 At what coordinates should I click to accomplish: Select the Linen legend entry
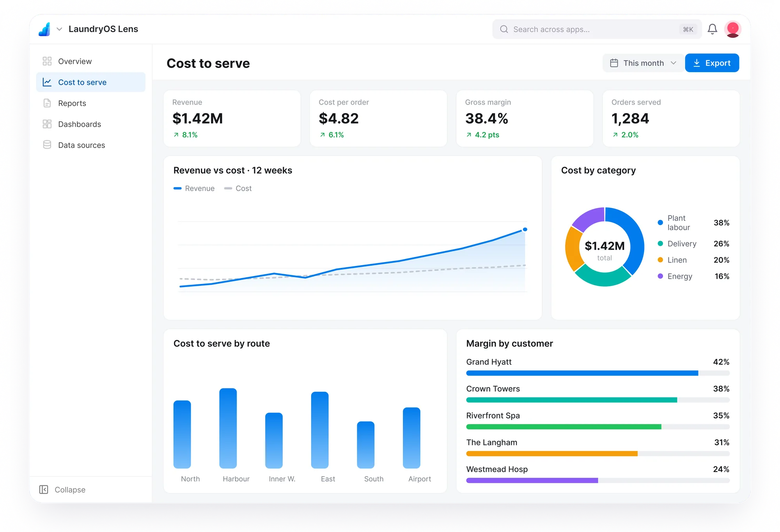(693, 260)
